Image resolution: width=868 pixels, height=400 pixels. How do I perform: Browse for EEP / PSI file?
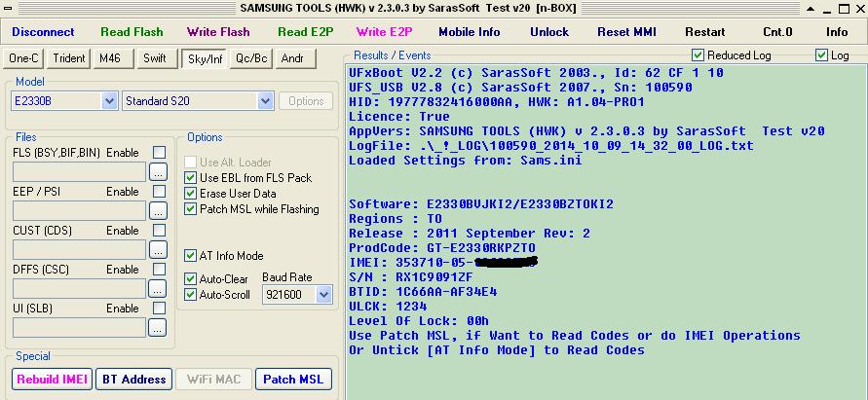pyautogui.click(x=158, y=211)
